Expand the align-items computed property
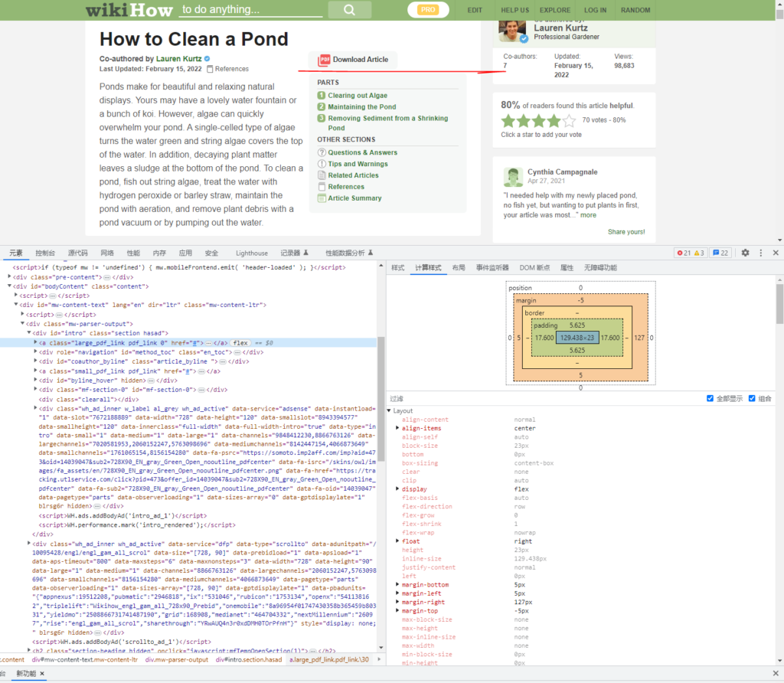Screen dimensions: 784x683 [x=397, y=428]
